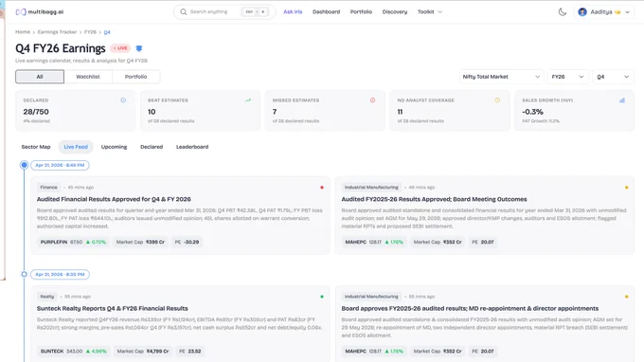Viewport: 644px width, 362px height.
Task: Open Board approves FY2025-26 audited results headline
Action: pyautogui.click(x=470, y=309)
